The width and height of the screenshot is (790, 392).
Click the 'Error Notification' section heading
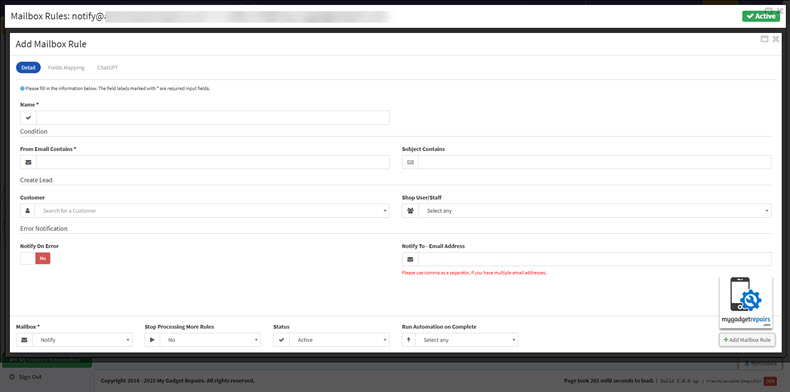point(44,228)
